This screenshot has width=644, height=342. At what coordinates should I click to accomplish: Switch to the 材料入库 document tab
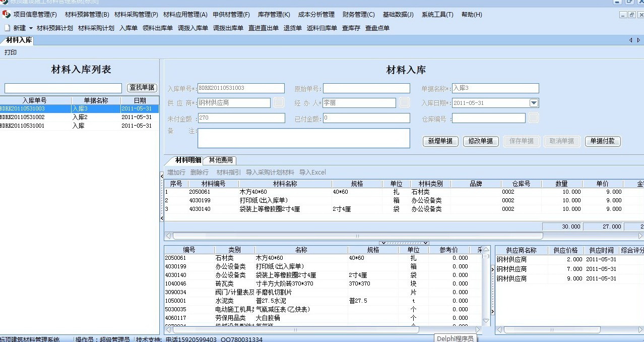[x=19, y=40]
